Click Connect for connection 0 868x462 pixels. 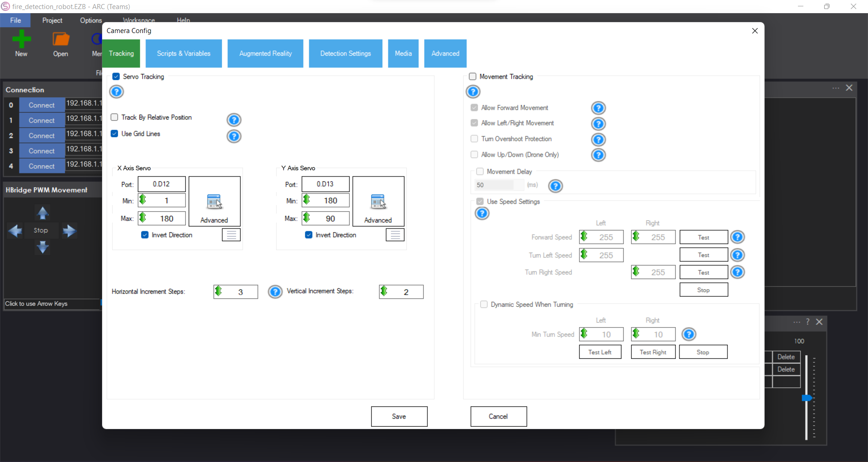pyautogui.click(x=42, y=105)
